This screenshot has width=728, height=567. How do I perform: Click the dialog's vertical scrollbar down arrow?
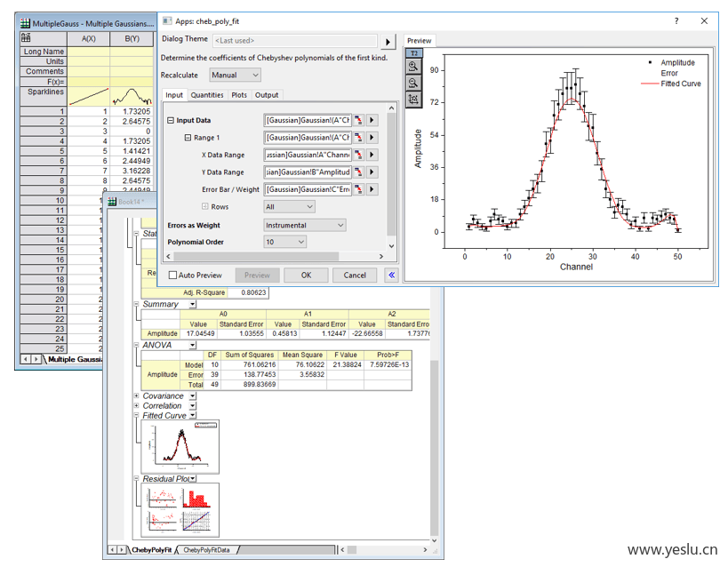[391, 246]
